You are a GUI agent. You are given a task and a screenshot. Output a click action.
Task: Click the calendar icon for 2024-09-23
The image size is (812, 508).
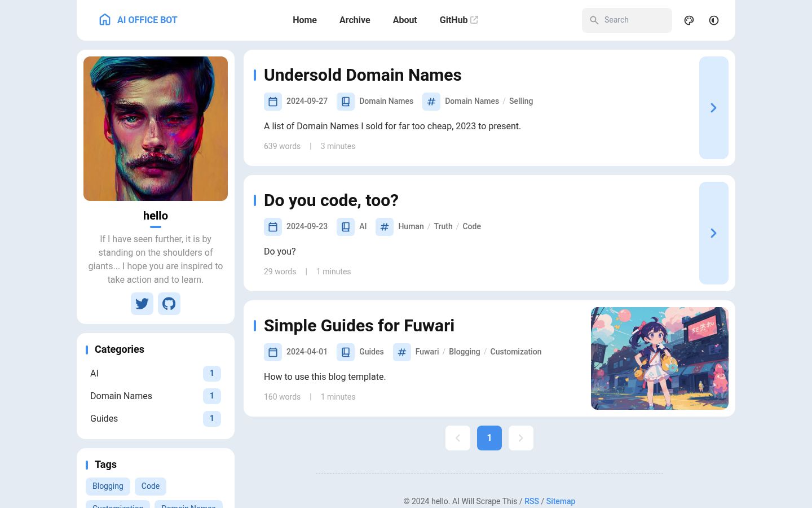tap(273, 227)
